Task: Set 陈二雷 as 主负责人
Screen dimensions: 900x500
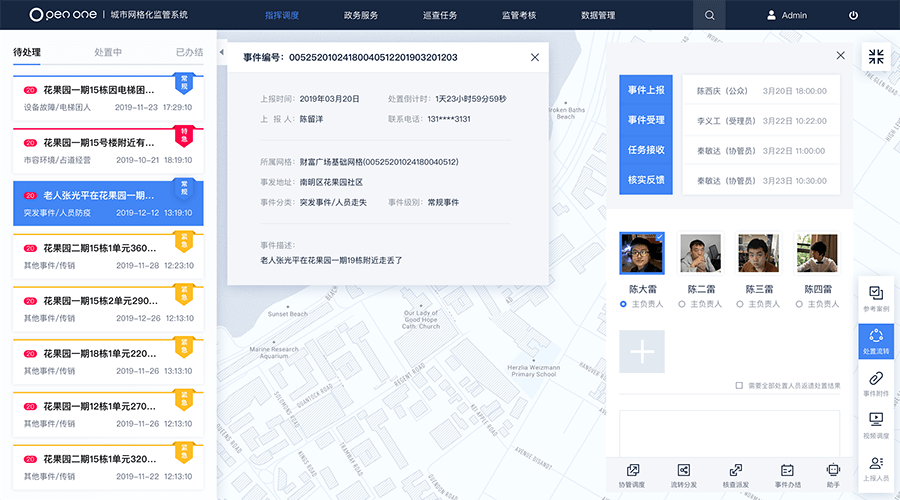Action: pyautogui.click(x=683, y=304)
